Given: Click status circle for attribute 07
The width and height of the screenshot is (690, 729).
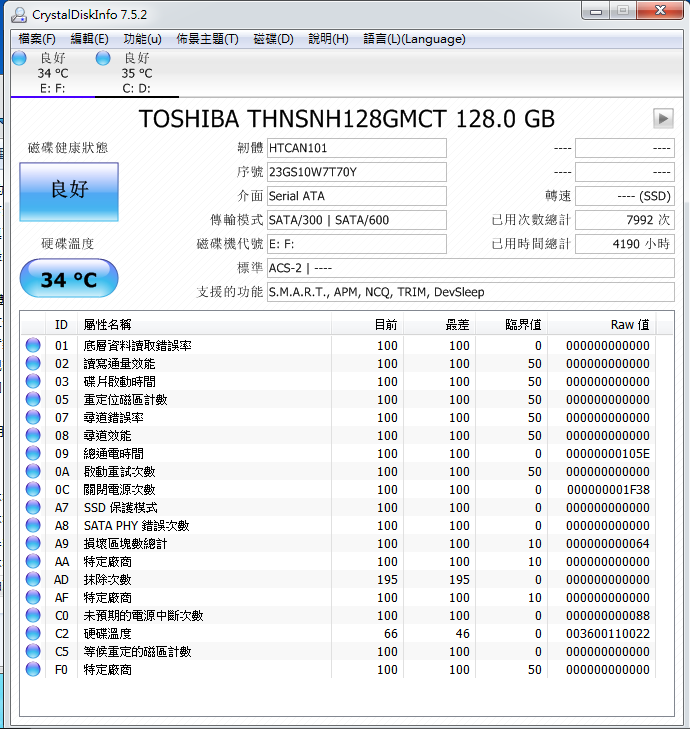Looking at the screenshot, I should click(33, 417).
